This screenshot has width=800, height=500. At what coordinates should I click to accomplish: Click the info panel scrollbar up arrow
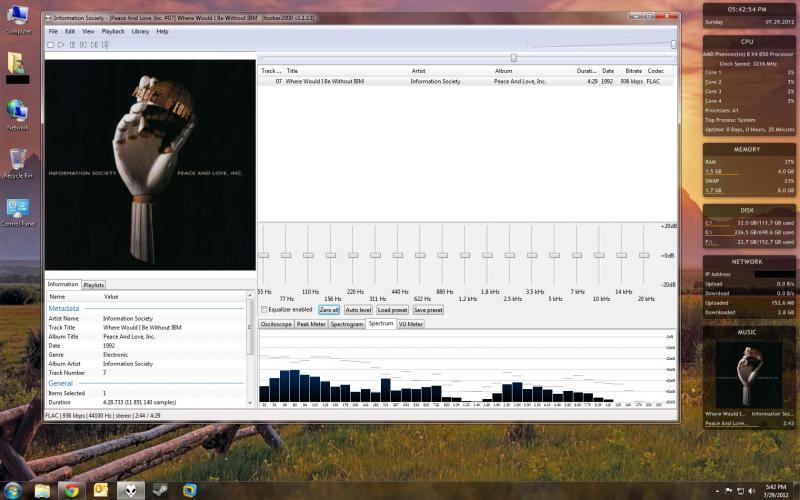(250, 295)
